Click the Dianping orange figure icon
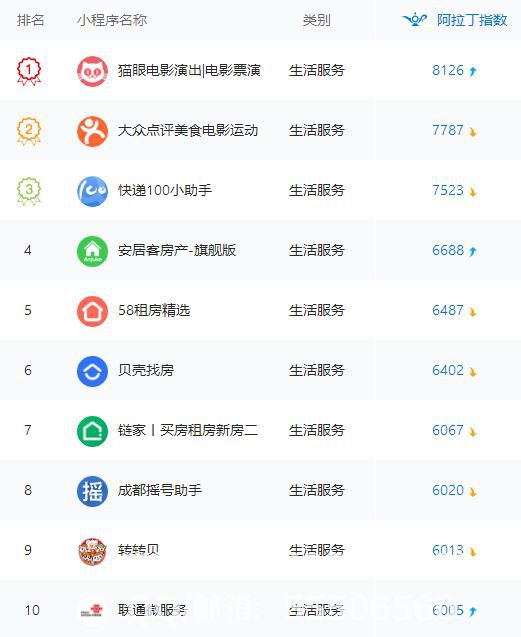Viewport: 521px width, 637px height. point(92,131)
